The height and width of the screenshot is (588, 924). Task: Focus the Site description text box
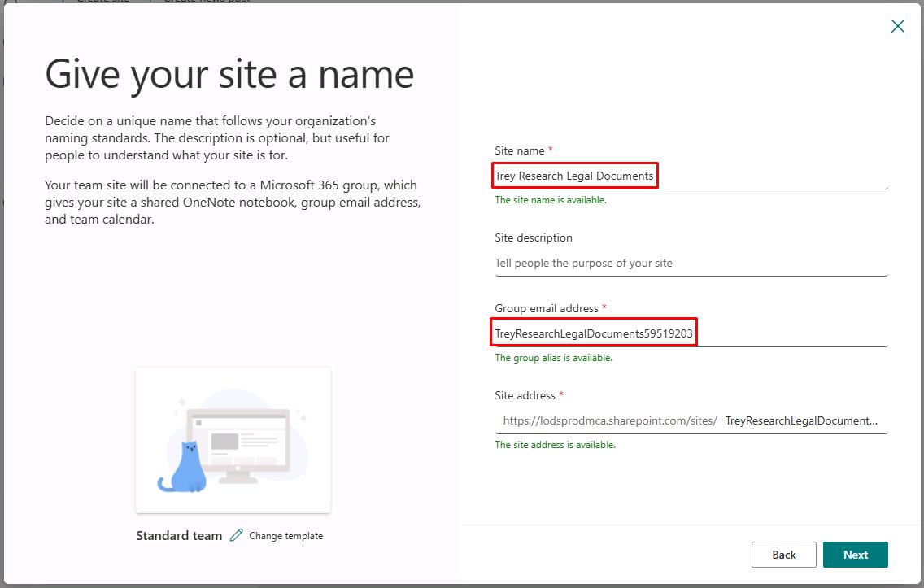point(691,263)
